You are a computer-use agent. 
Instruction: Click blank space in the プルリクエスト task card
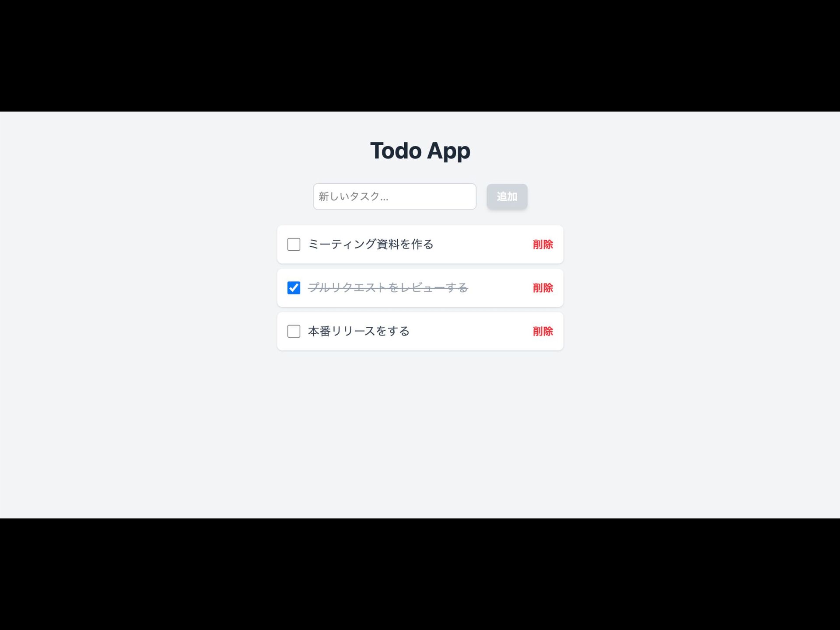tap(499, 288)
